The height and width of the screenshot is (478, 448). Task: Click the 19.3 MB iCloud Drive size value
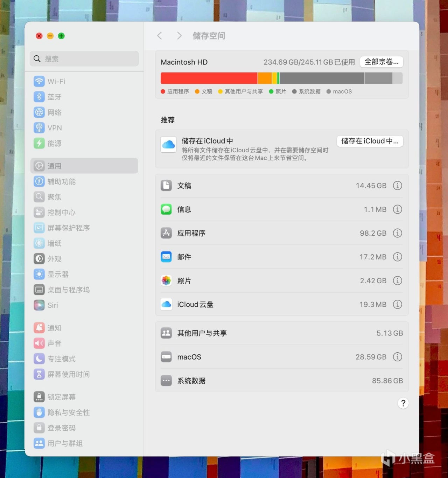click(x=373, y=305)
